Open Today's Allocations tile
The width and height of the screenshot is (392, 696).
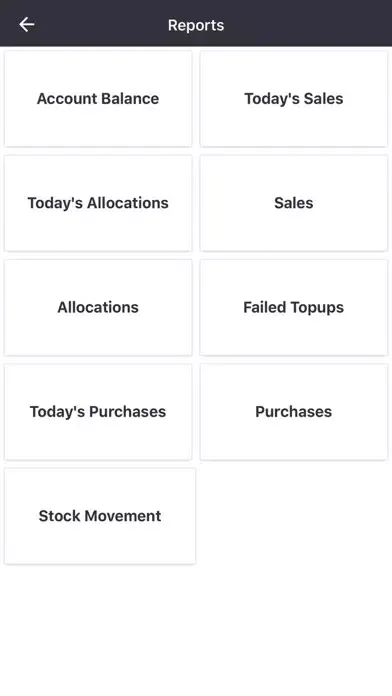pyautogui.click(x=98, y=203)
